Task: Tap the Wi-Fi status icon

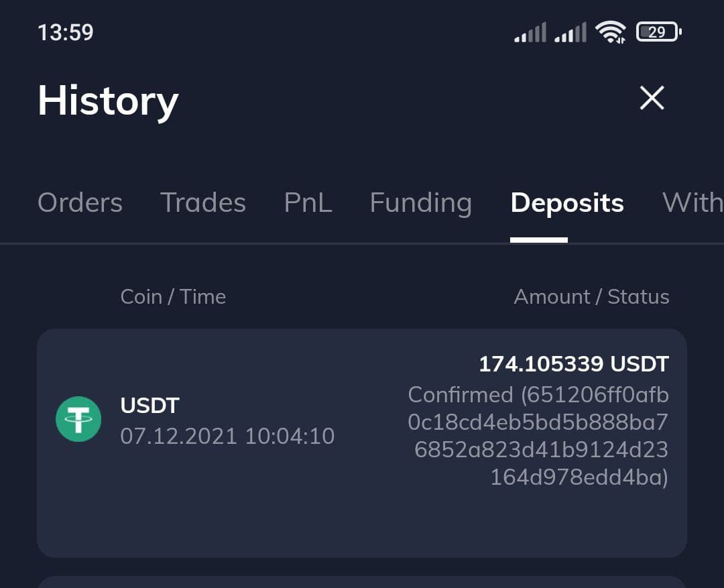Action: click(611, 32)
